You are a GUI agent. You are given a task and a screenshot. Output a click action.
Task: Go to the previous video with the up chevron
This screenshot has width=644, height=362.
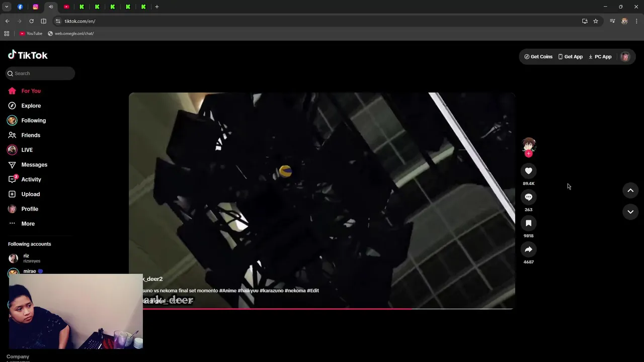point(630,191)
